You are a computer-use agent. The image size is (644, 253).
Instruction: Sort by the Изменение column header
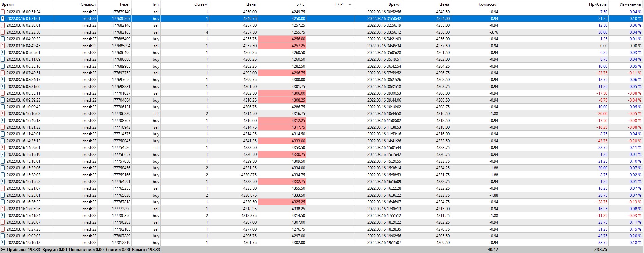630,4
